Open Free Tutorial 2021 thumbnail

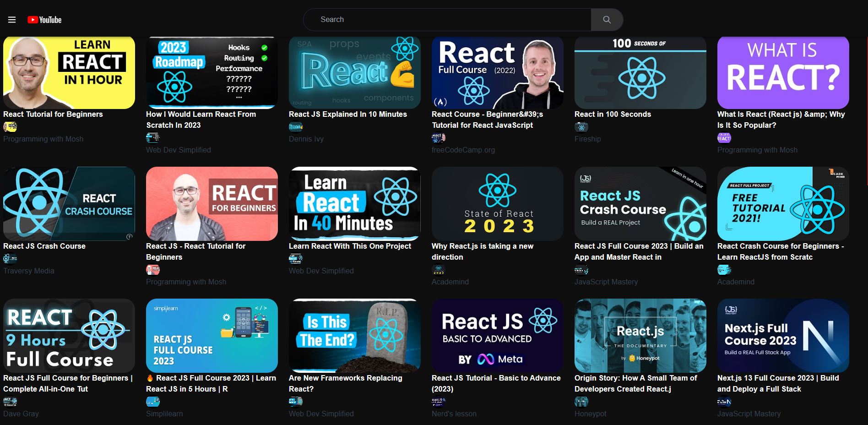[x=783, y=204]
